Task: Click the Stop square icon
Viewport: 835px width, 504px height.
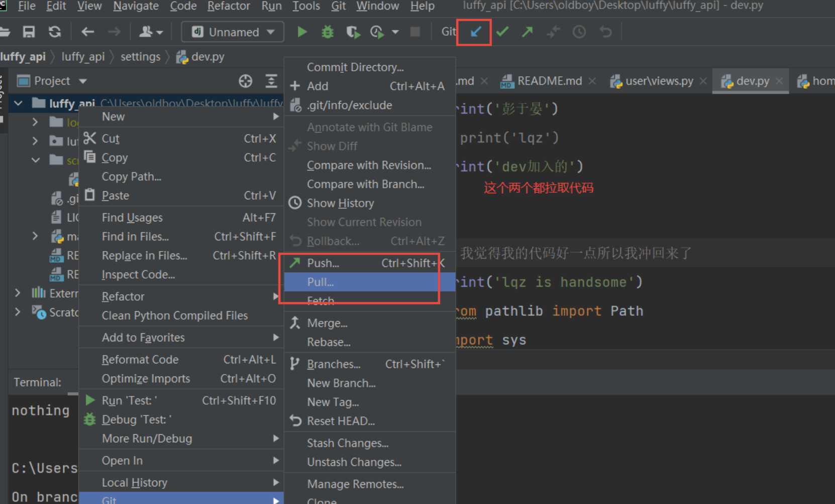Action: pos(415,32)
